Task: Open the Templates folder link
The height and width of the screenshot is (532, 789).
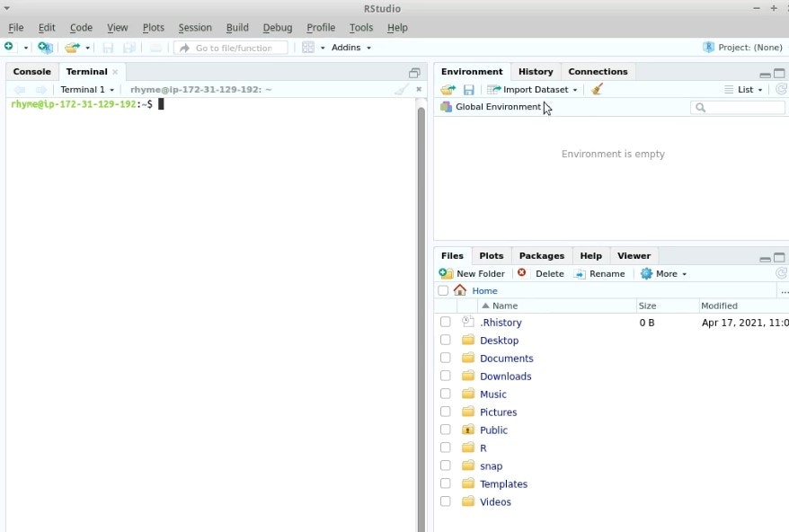Action: pos(504,483)
